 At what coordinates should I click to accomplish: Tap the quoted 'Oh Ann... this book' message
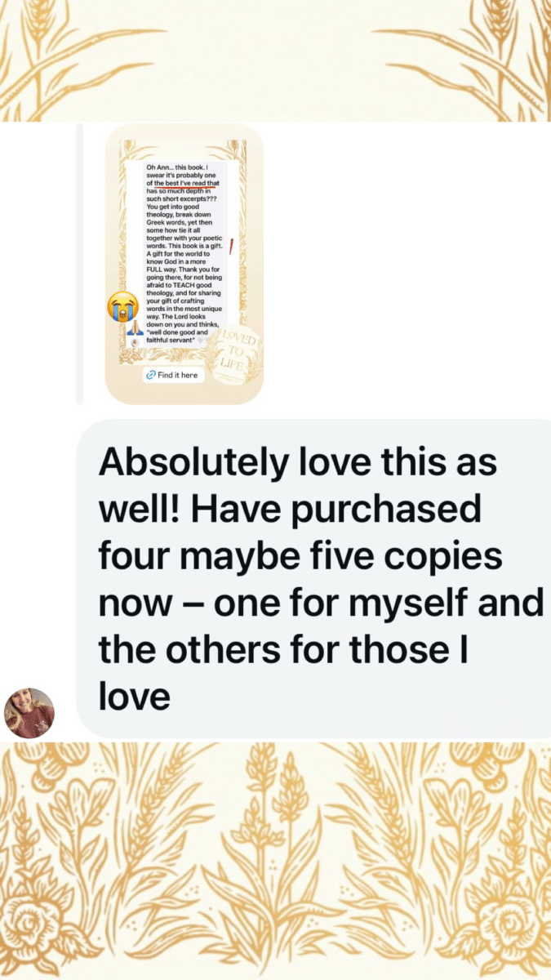(x=187, y=254)
